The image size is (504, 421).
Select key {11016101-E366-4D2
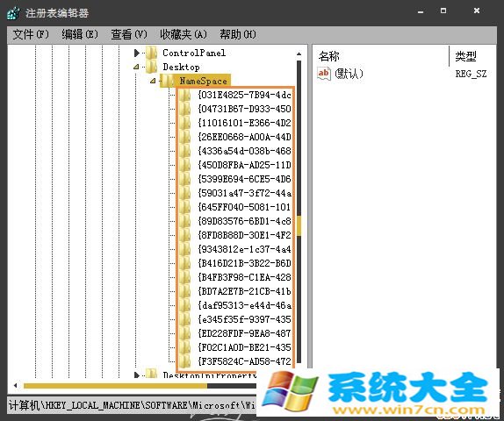pyautogui.click(x=245, y=123)
